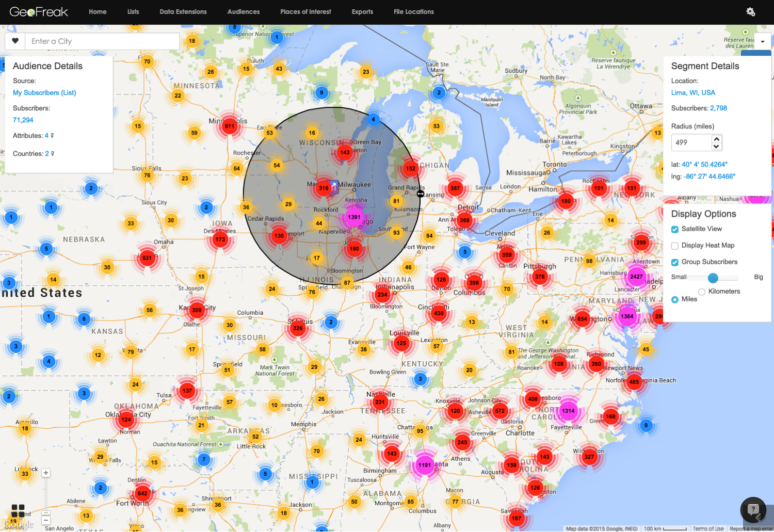Click the question mark beside Attributes
Screen dimensions: 774x532
pos(52,136)
